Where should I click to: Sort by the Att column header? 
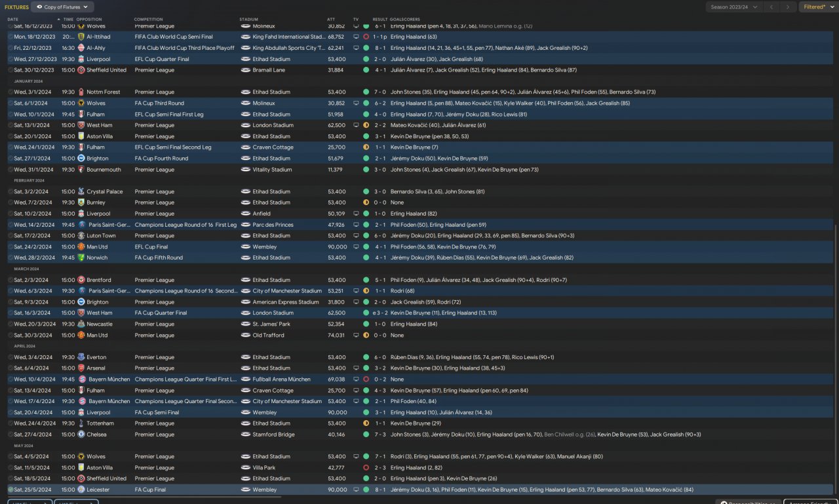click(331, 20)
